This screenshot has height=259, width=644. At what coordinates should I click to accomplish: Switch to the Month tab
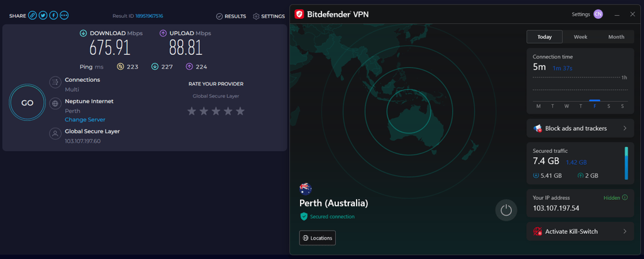point(616,37)
